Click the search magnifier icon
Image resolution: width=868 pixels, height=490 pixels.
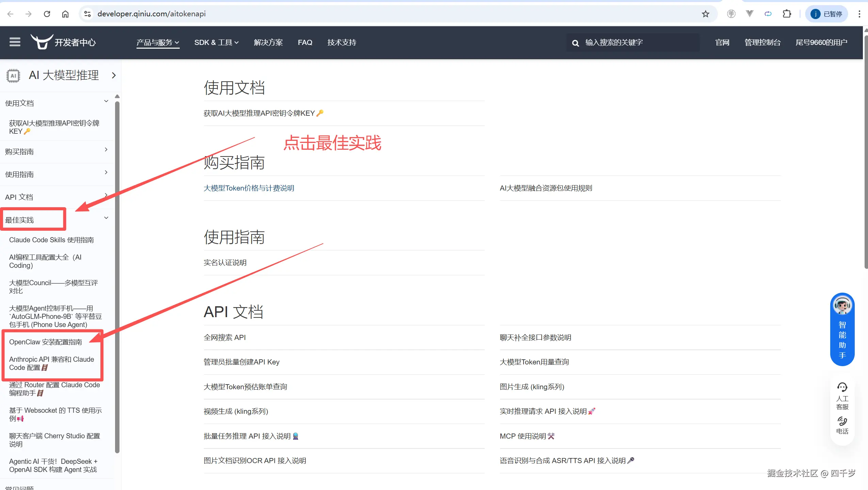click(575, 43)
